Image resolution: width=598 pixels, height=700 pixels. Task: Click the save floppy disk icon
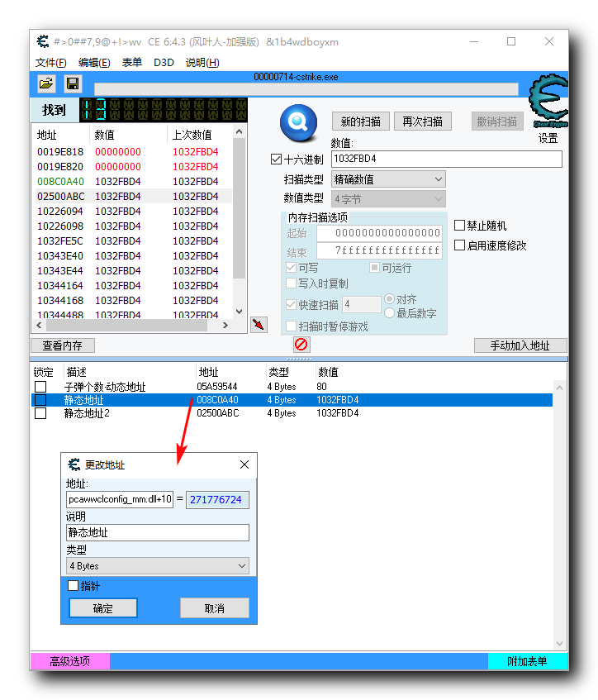[x=73, y=83]
